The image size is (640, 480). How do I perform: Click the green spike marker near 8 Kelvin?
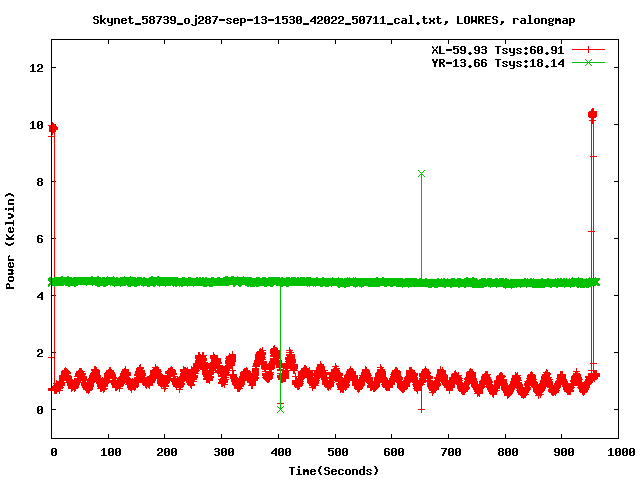coord(421,174)
